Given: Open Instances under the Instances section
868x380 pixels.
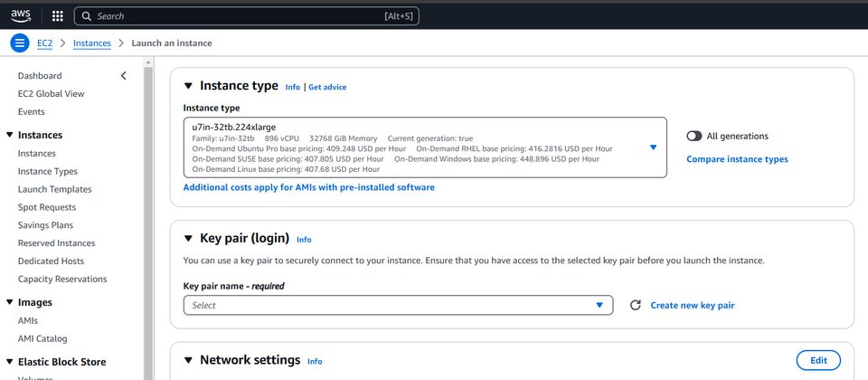Looking at the screenshot, I should point(36,154).
